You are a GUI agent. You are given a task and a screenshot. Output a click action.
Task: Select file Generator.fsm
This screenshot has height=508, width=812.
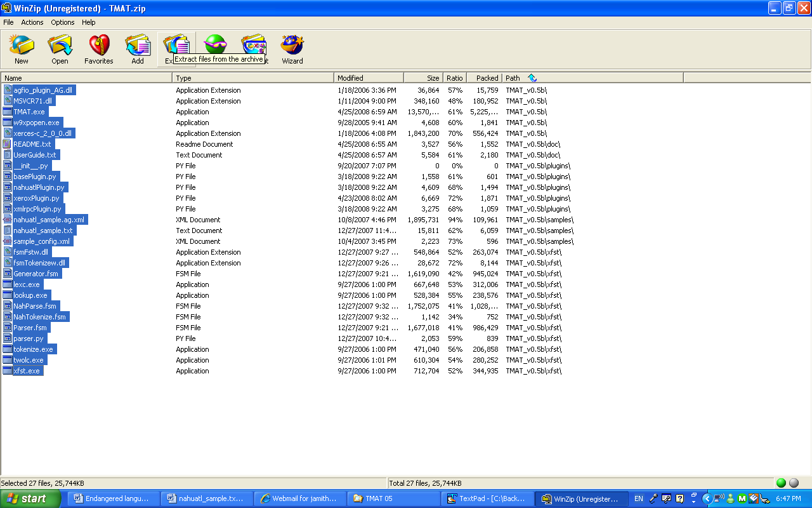(x=36, y=274)
